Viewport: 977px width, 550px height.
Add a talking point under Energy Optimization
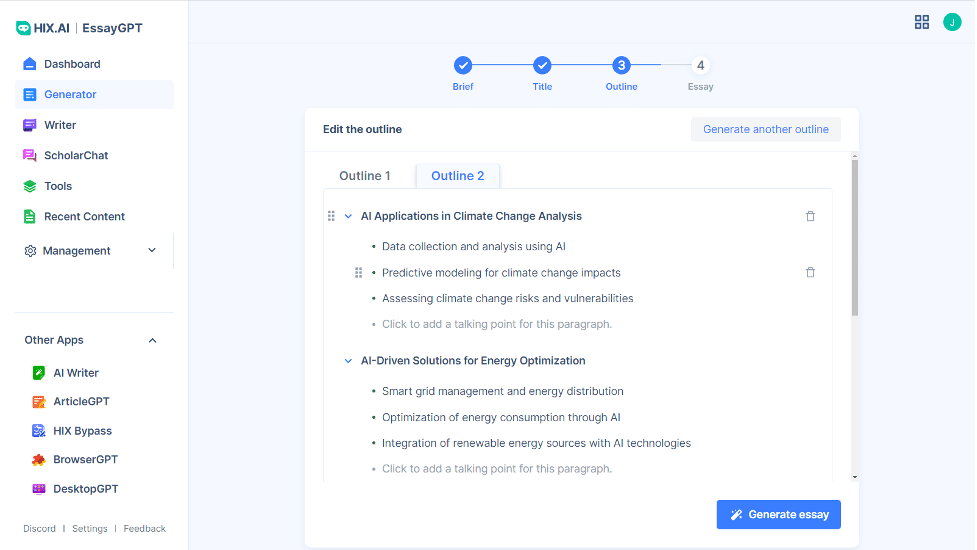(x=497, y=469)
